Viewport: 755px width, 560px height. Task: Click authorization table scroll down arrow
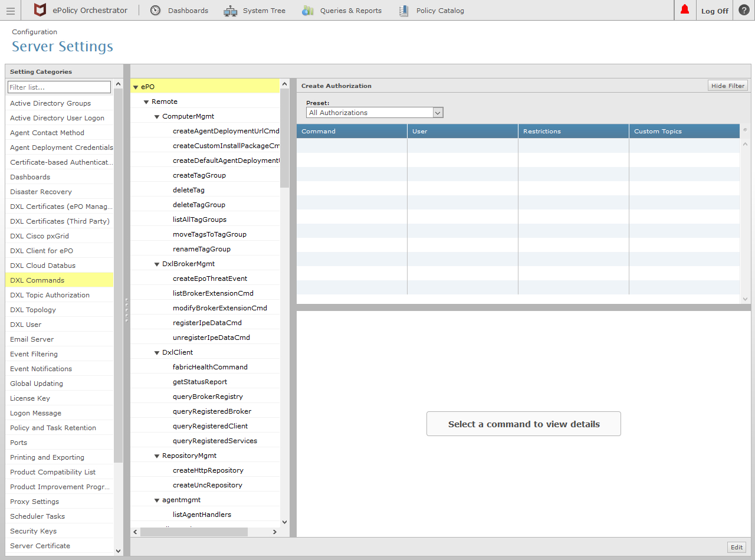tap(745, 299)
